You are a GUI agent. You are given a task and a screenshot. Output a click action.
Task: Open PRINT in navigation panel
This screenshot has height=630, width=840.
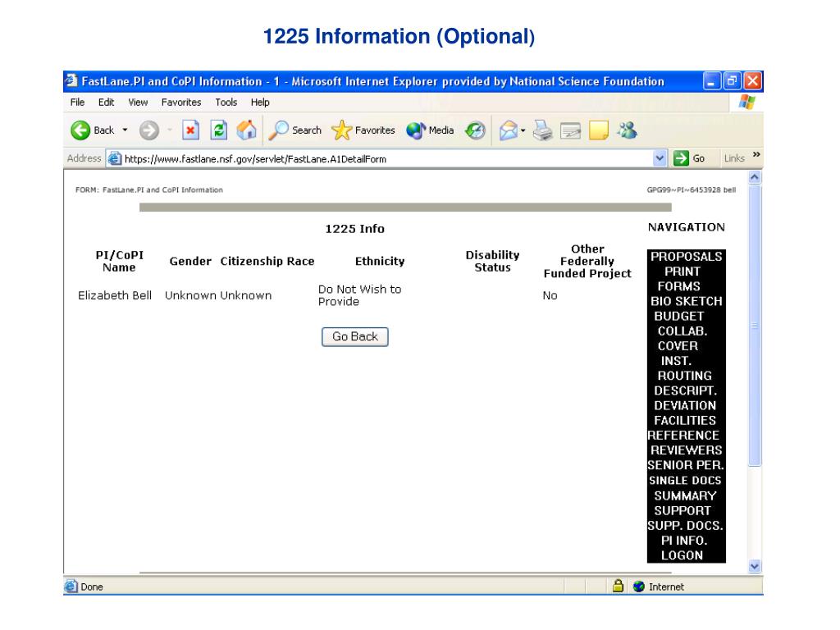(x=682, y=272)
